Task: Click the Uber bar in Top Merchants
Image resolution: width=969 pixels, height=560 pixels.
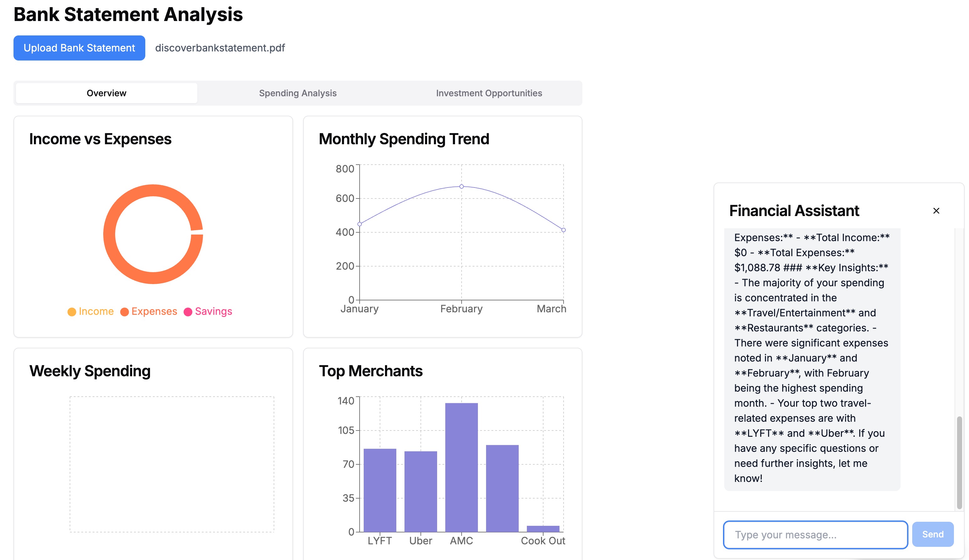Action: (421, 491)
